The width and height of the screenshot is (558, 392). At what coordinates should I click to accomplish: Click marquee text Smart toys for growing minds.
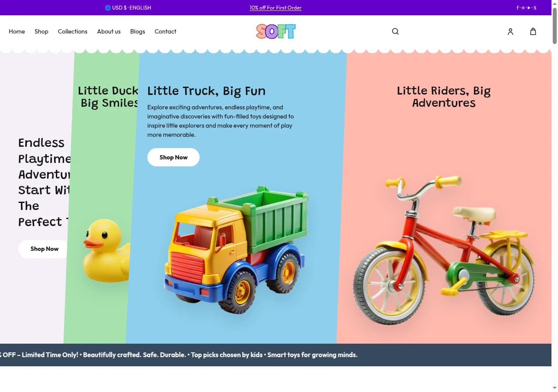(x=313, y=355)
